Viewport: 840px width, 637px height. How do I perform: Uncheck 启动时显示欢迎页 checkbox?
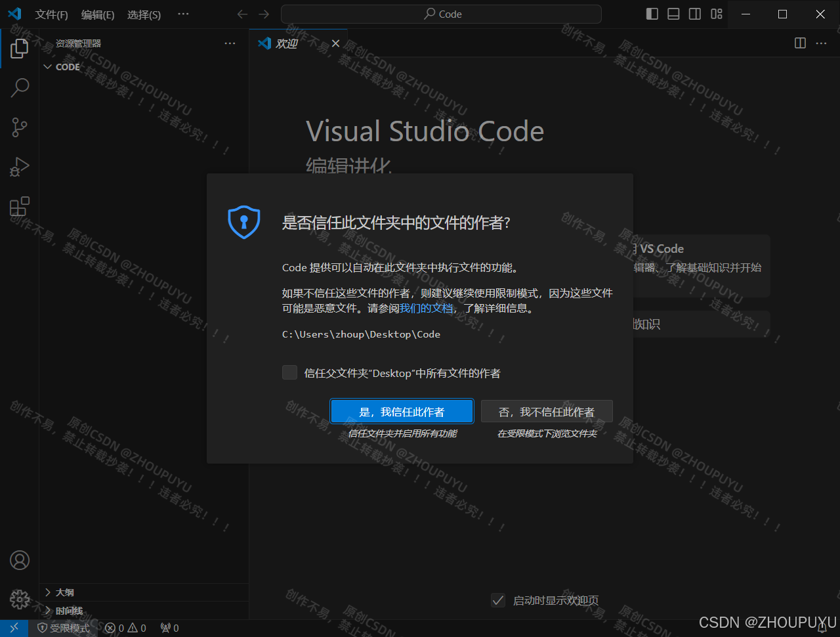coord(498,600)
